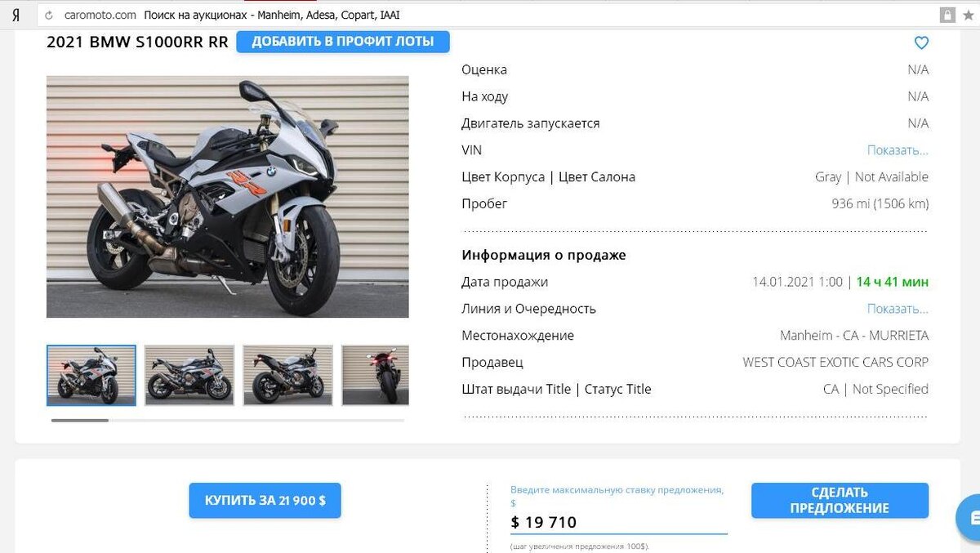Viewport: 980px width, 553px height.
Task: Add the lot to favorites via heart icon
Action: 920,43
